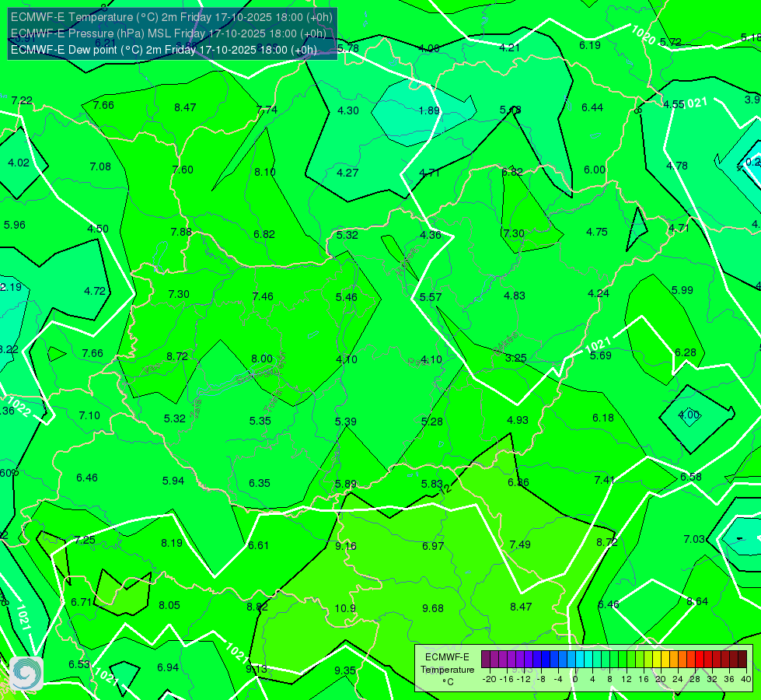Viewport: 761px width, 700px height.
Task: Click the 8.10 temperature value
Action: [265, 172]
